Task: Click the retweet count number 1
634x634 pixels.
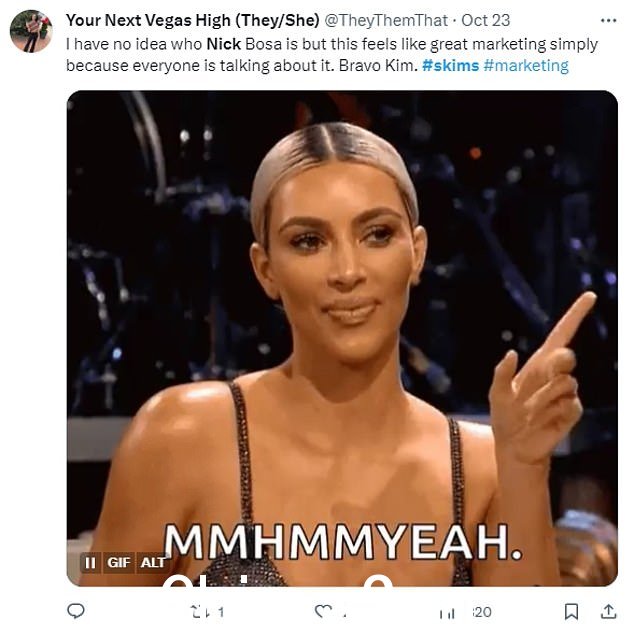Action: pos(221,612)
